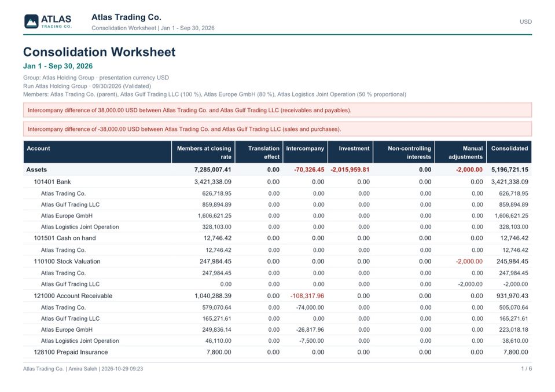Click the 'Intercompany' column header

tap(305, 152)
